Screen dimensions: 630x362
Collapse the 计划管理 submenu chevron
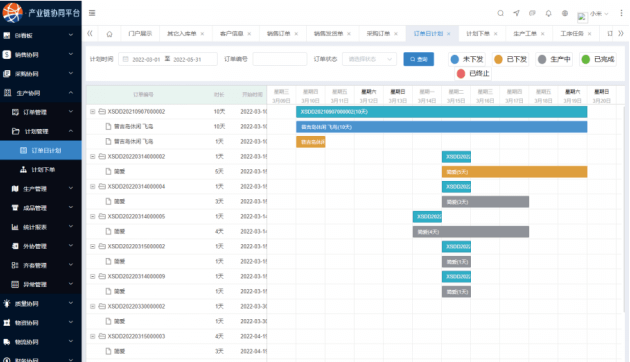pos(71,131)
